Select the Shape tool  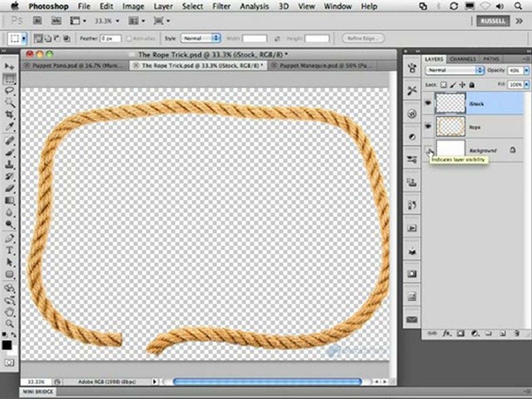pos(10,275)
